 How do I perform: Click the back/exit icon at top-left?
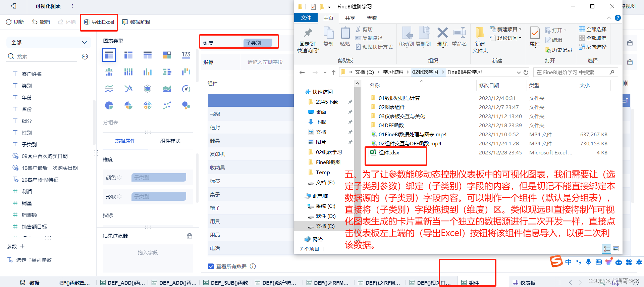13,6
